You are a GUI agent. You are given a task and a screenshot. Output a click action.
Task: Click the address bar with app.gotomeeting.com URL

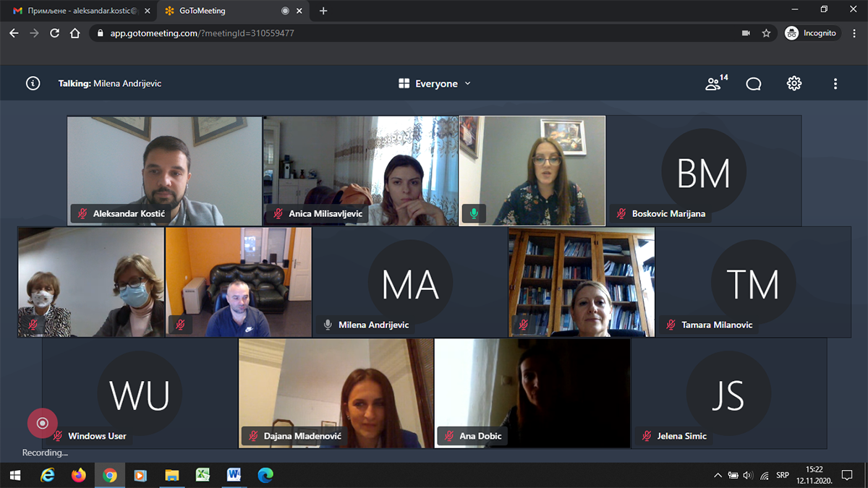(434, 33)
